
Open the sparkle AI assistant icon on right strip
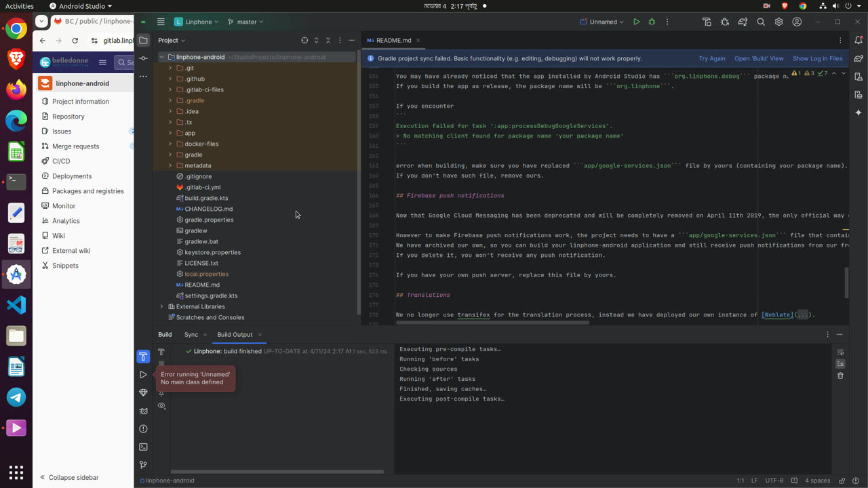[859, 113]
